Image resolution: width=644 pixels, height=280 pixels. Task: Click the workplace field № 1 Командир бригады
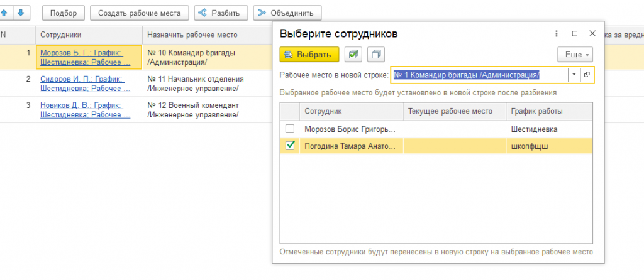pos(479,75)
